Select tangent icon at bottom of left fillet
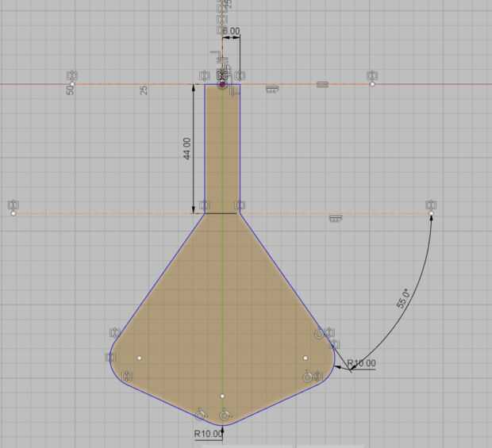Image resolution: width=492 pixels, height=448 pixels. [127, 376]
